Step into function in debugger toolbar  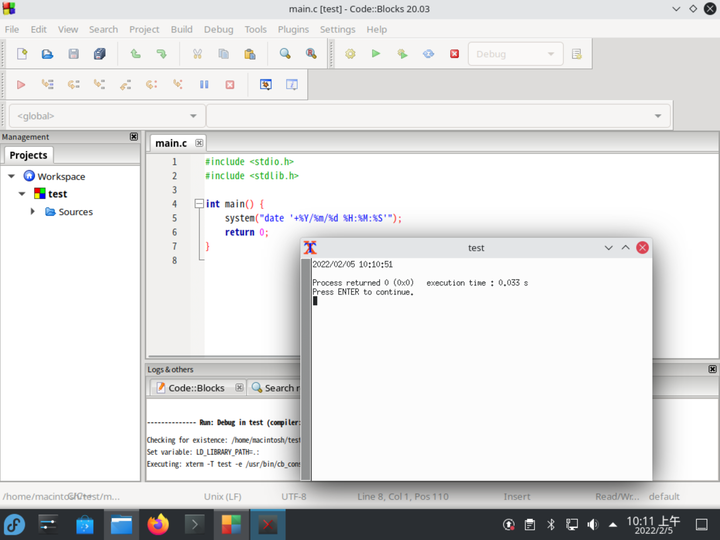pyautogui.click(x=99, y=84)
